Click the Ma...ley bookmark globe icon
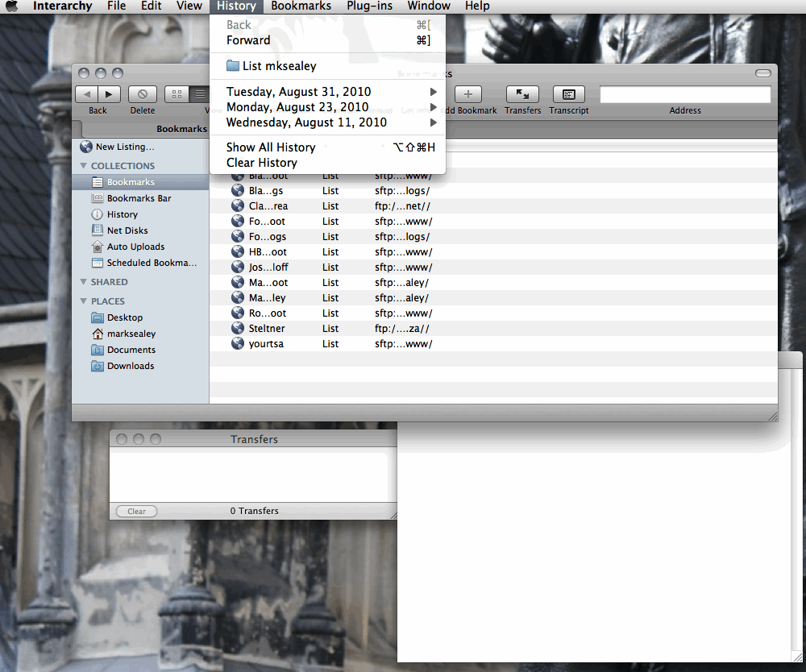The image size is (806, 672). click(238, 297)
